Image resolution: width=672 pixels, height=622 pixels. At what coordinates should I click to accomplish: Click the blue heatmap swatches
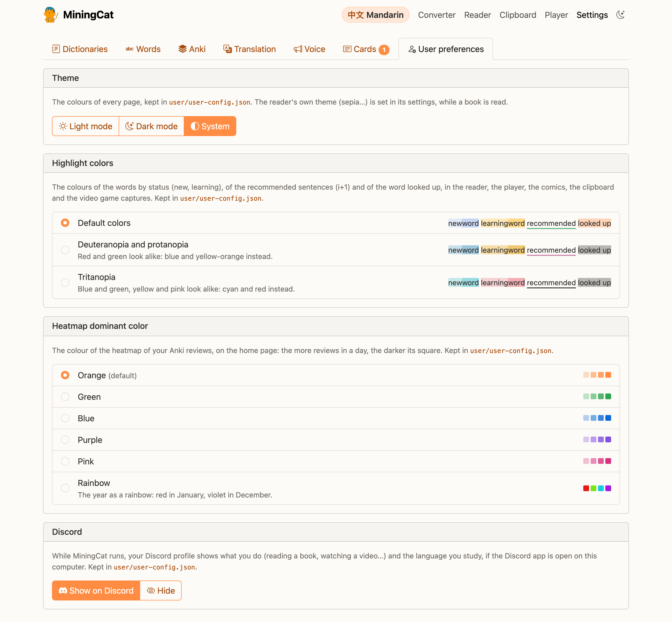click(597, 418)
